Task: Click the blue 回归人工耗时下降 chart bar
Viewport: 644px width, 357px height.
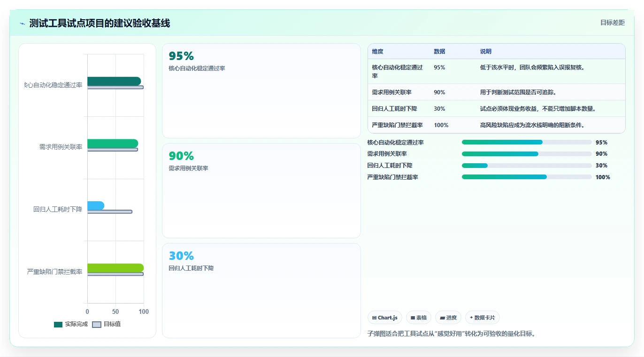Action: (96, 205)
